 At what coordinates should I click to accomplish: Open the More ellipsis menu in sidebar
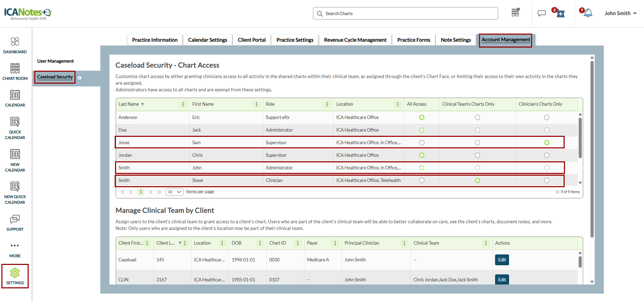(15, 246)
